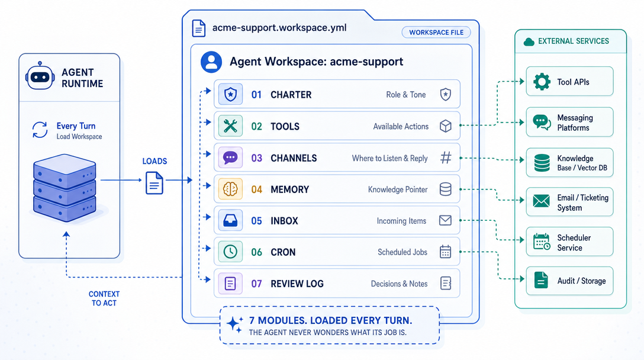
Task: Click the Tools wrench and screwdriver icon
Action: tap(230, 126)
